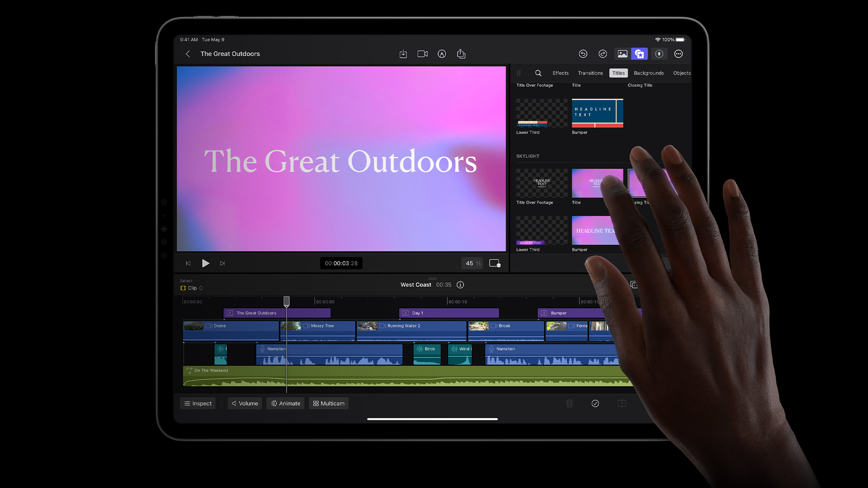Viewport: 868px width, 488px height.
Task: Click the checkmark done icon
Action: (595, 403)
